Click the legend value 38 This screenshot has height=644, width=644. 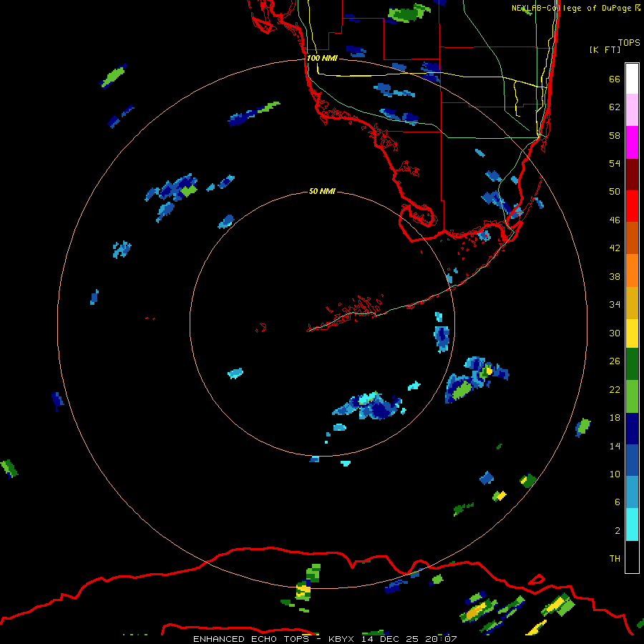coord(615,276)
